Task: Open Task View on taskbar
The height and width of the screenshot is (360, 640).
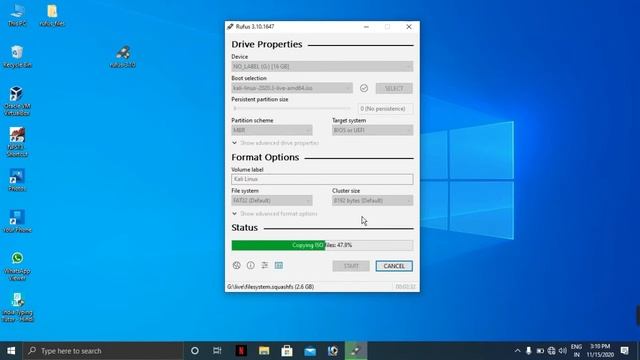Action: point(217,351)
